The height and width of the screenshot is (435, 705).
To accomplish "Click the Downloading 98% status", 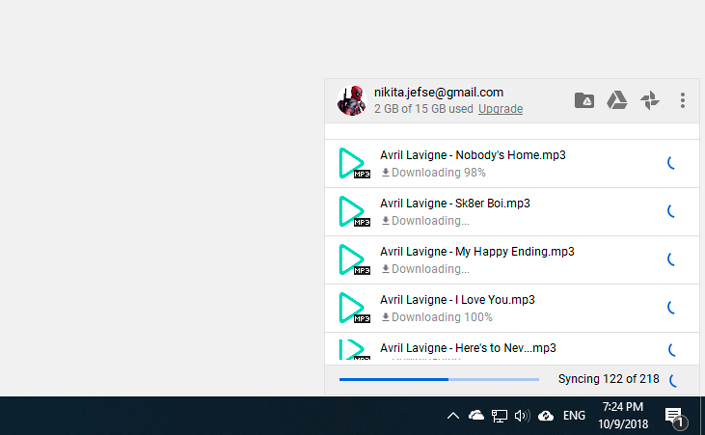I will (434, 173).
